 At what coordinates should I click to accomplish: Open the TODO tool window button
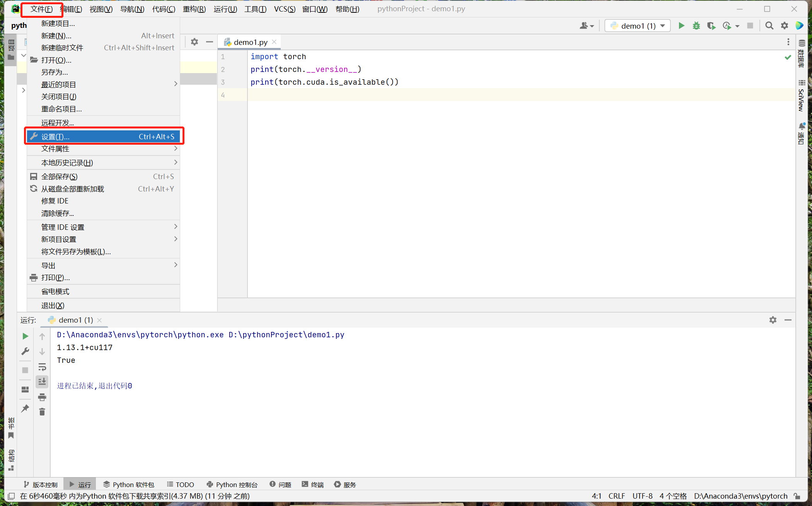pos(181,484)
